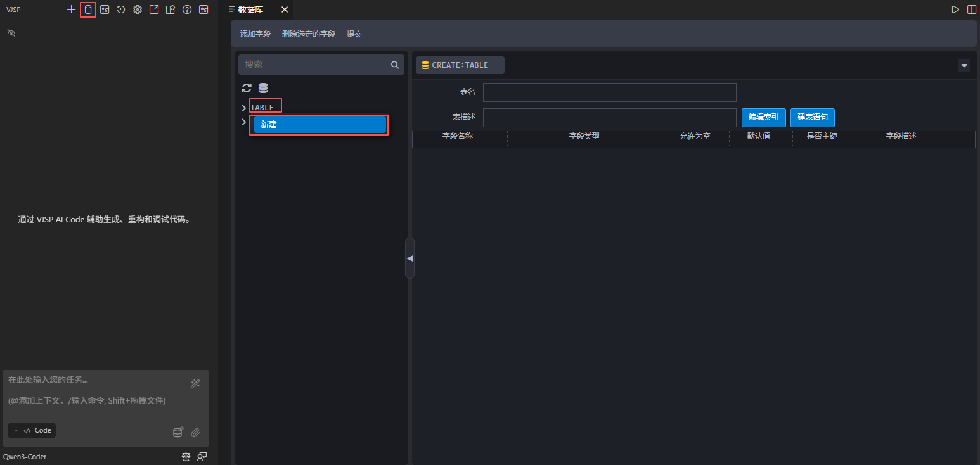Collapse the left tree panel via arrow handle

click(x=409, y=258)
